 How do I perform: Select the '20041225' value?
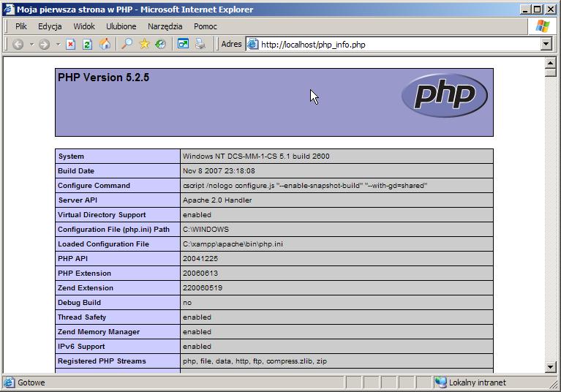point(200,259)
